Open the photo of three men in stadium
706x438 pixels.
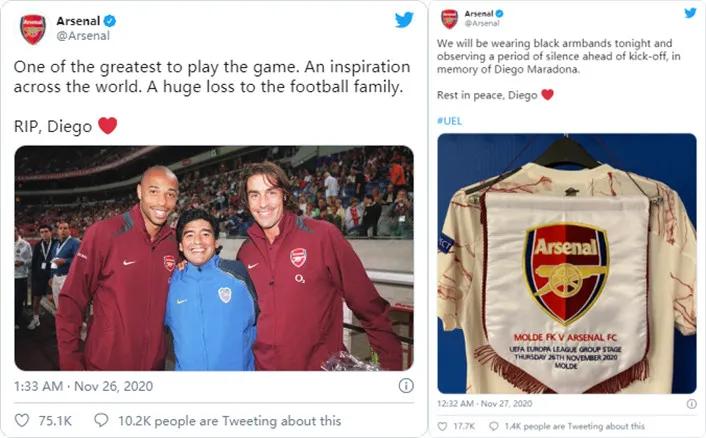pos(213,258)
